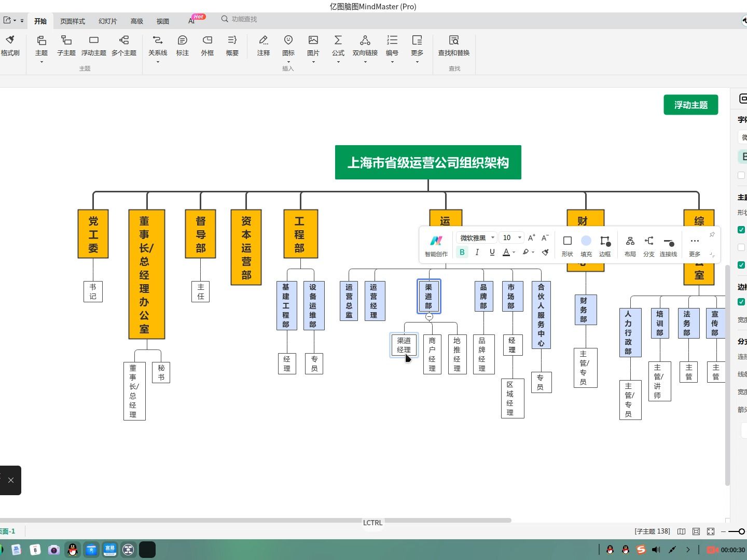This screenshot has height=560, width=747.
Task: Open the 图标 icon dropdown in ribbon
Action: click(x=288, y=62)
